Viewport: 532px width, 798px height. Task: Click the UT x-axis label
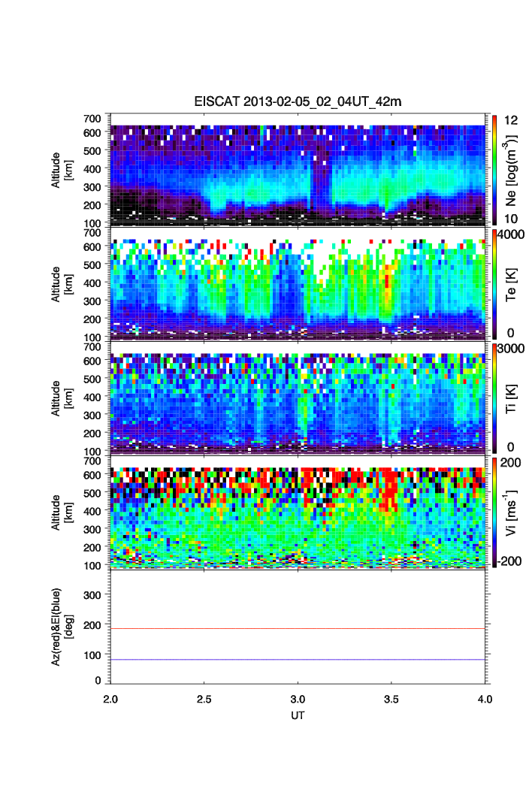pyautogui.click(x=298, y=715)
